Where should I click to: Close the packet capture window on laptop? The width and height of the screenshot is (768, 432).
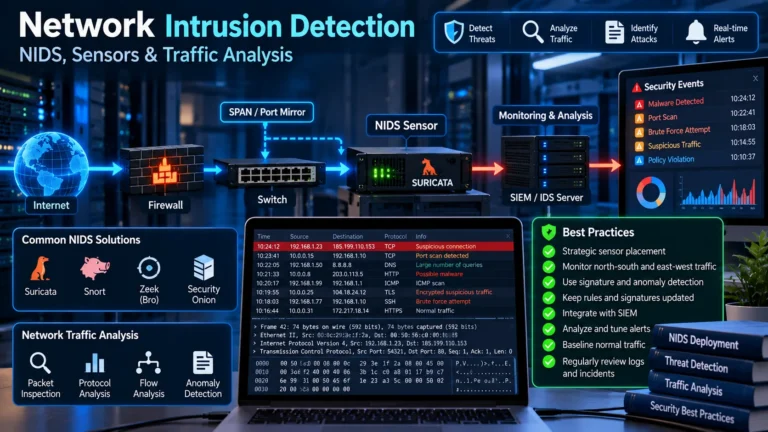coord(508,236)
